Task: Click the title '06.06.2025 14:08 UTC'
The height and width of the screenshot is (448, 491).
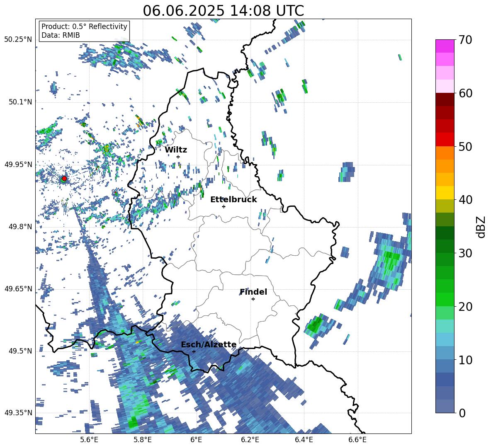Action: pyautogui.click(x=223, y=11)
